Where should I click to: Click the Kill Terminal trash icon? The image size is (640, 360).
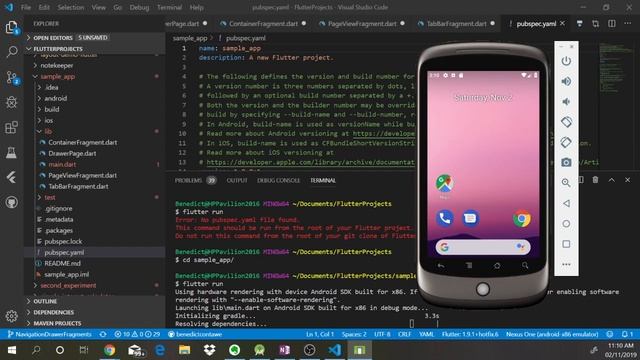[x=596, y=180]
